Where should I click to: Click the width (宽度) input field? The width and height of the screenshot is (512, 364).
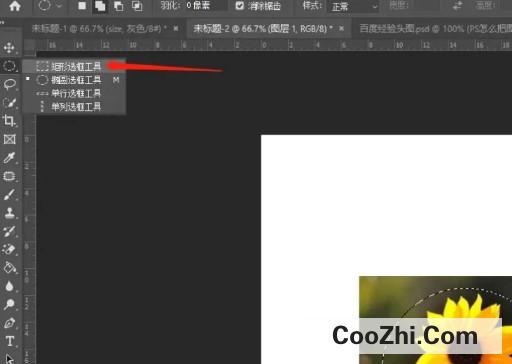click(x=425, y=6)
